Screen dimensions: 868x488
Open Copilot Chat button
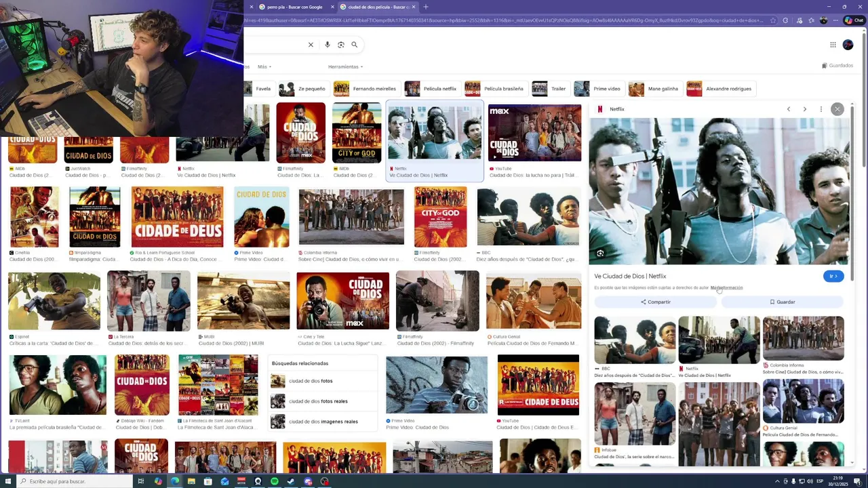[x=854, y=20]
